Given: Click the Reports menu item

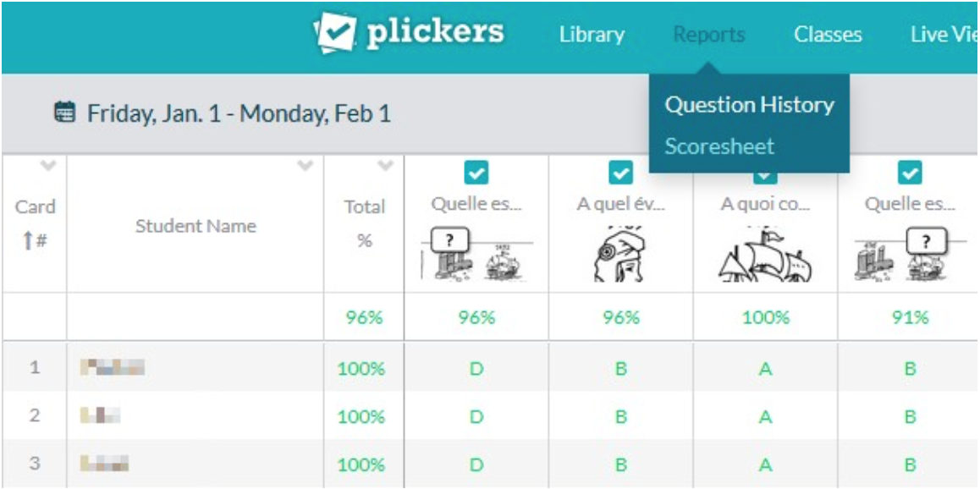Looking at the screenshot, I should (x=709, y=36).
